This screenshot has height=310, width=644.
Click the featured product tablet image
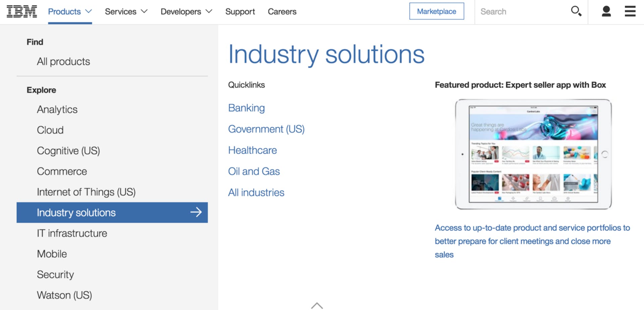click(533, 154)
